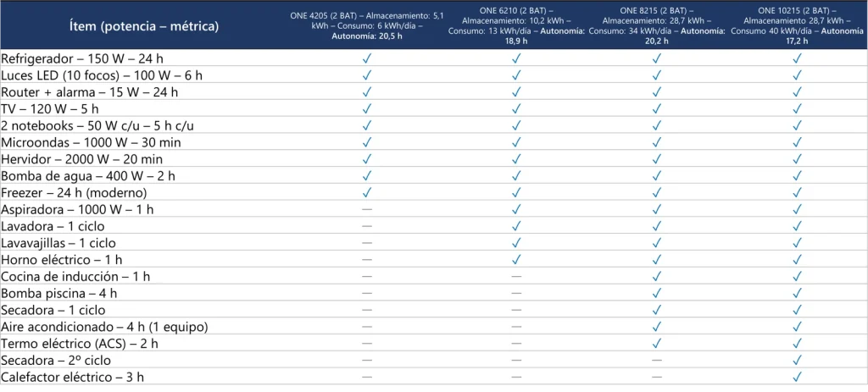Click the Horno eléctrico checkmark under ONE 6210
868x392 pixels.
pyautogui.click(x=516, y=259)
